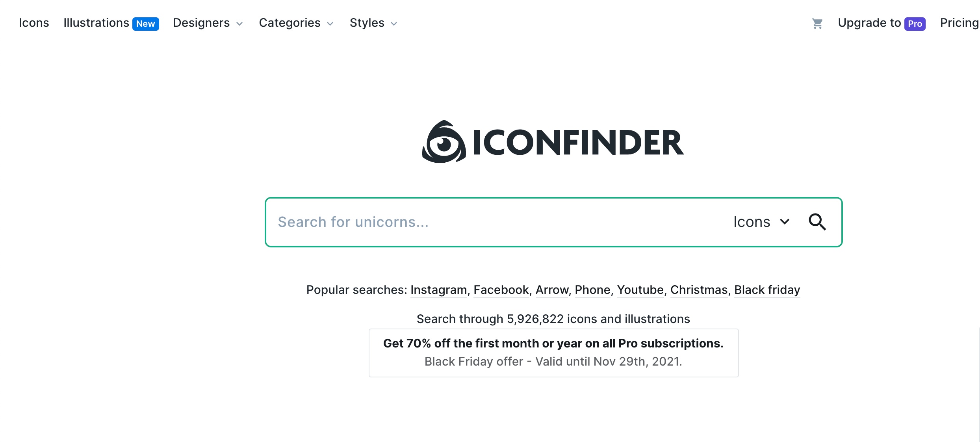Expand the Designers dropdown menu
Viewport: 980px width, 442px height.
[208, 23]
